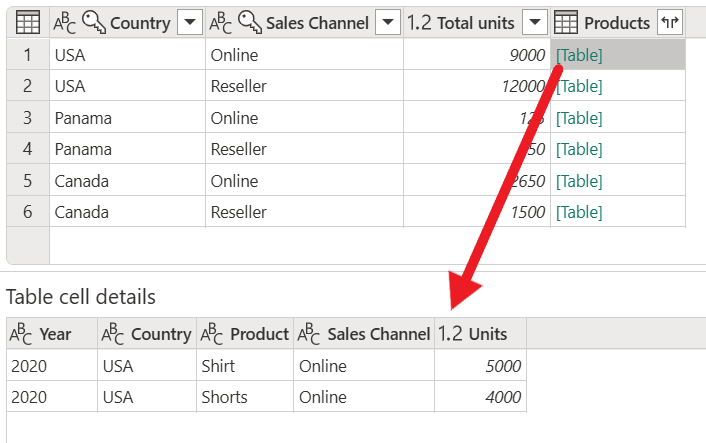Click the text type icon next to Year
Image resolution: width=706 pixels, height=443 pixels.
coord(21,334)
